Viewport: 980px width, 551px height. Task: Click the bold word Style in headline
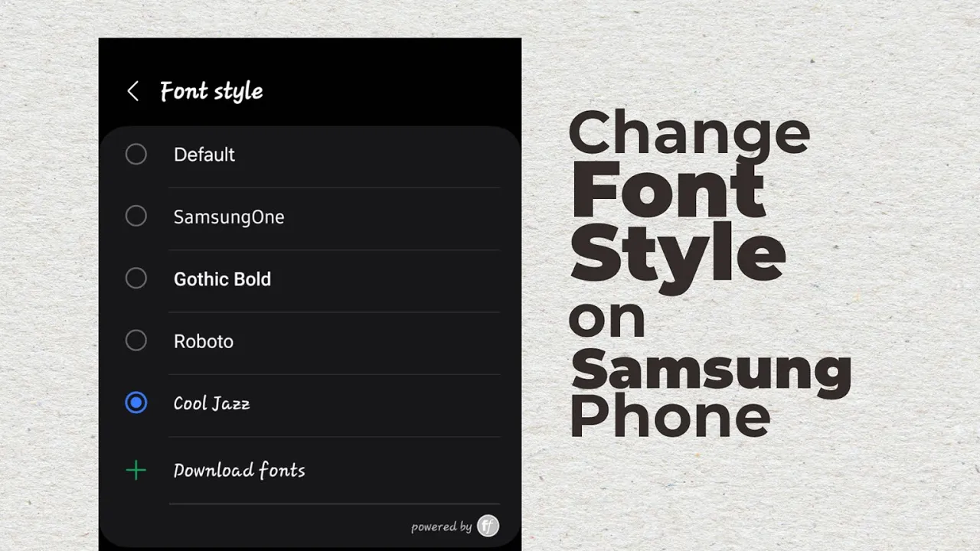pos(678,256)
